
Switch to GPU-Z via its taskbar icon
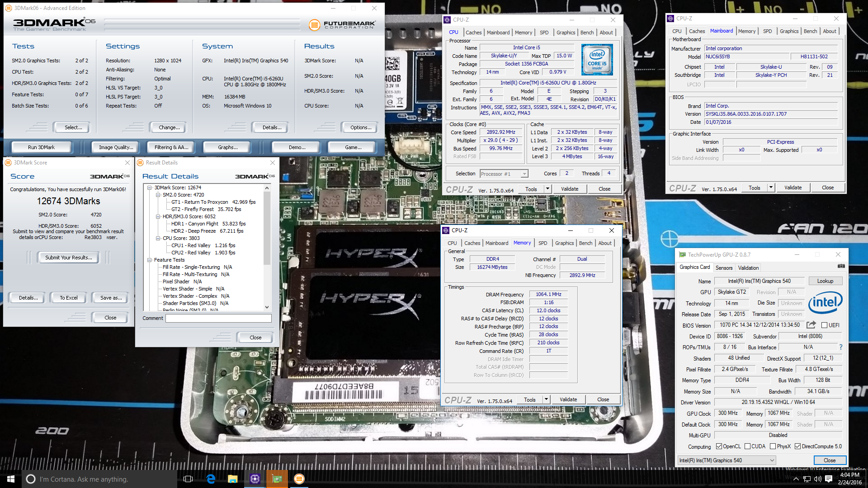277,479
